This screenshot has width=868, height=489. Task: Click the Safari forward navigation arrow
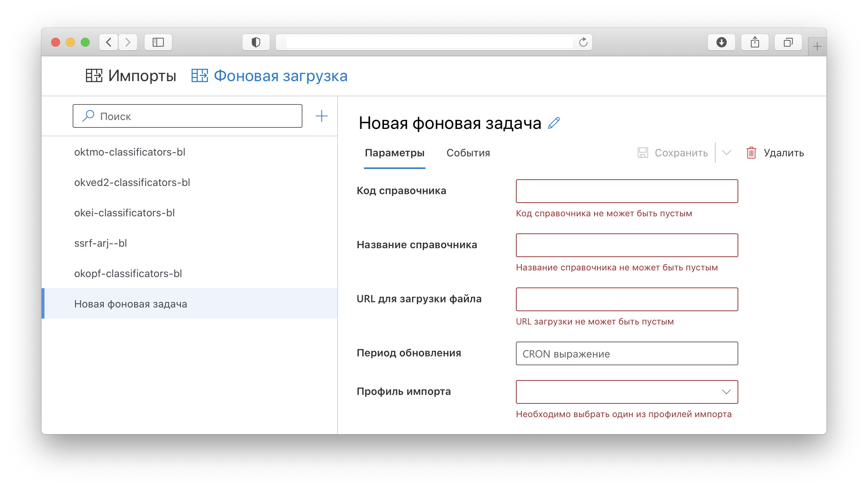tap(128, 42)
